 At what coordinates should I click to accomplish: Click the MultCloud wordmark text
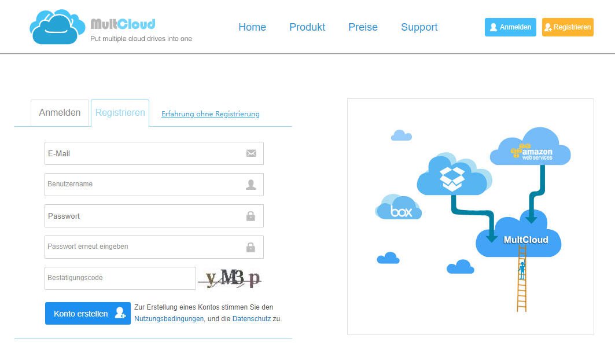(x=123, y=24)
